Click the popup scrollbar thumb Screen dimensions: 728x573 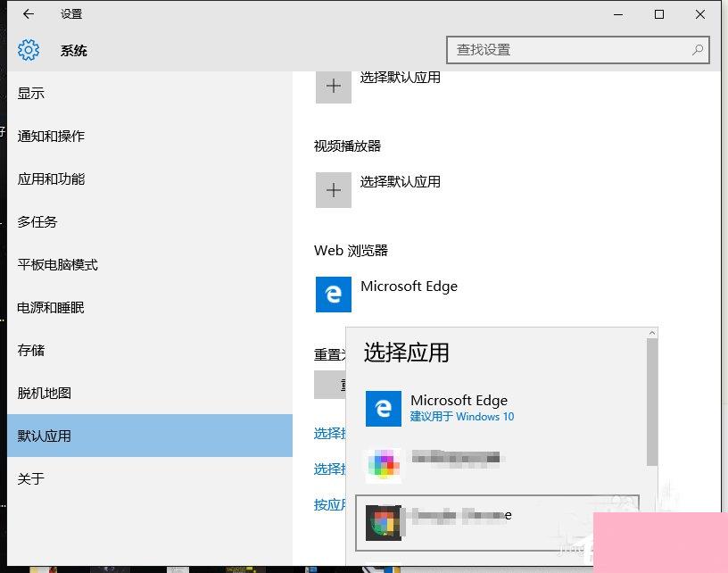point(652,403)
